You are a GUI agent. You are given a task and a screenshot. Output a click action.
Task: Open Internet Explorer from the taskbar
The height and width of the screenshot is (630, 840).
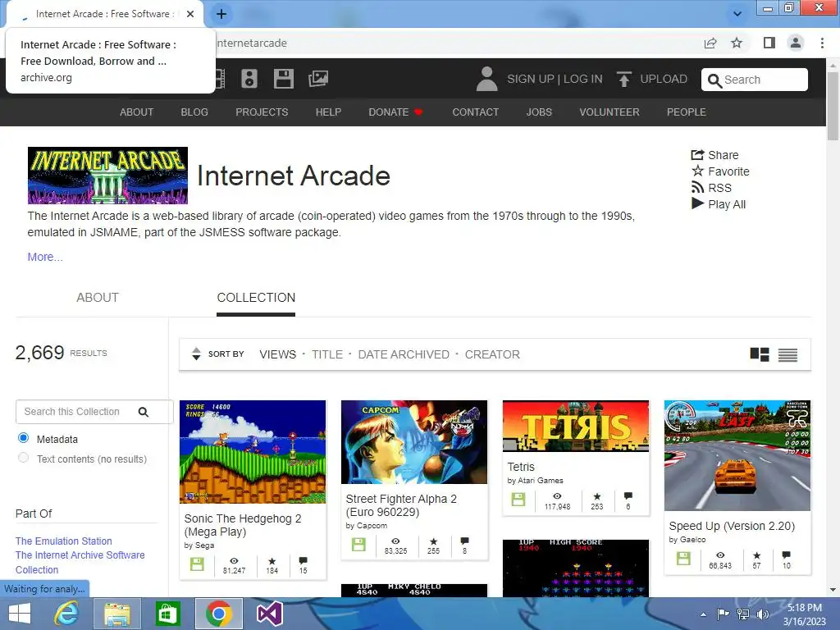click(66, 614)
